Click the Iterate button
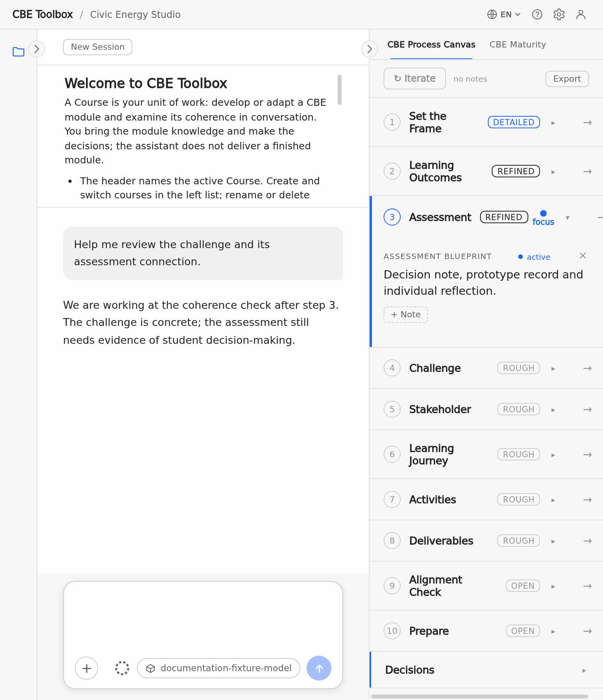 (x=415, y=79)
